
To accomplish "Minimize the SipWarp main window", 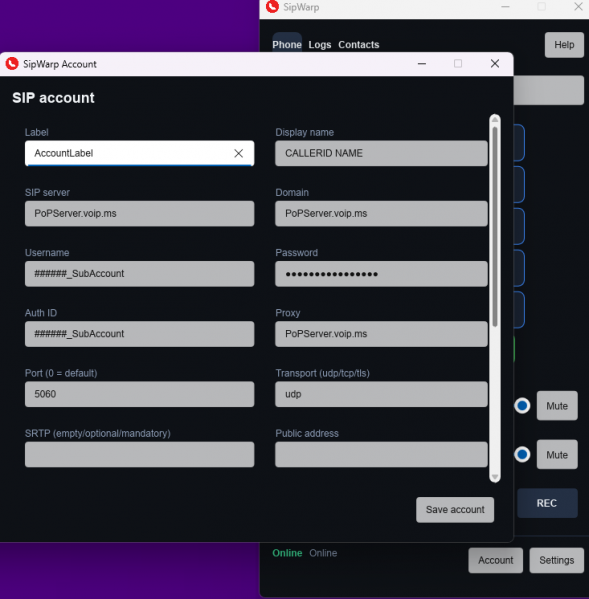I will (x=505, y=6).
